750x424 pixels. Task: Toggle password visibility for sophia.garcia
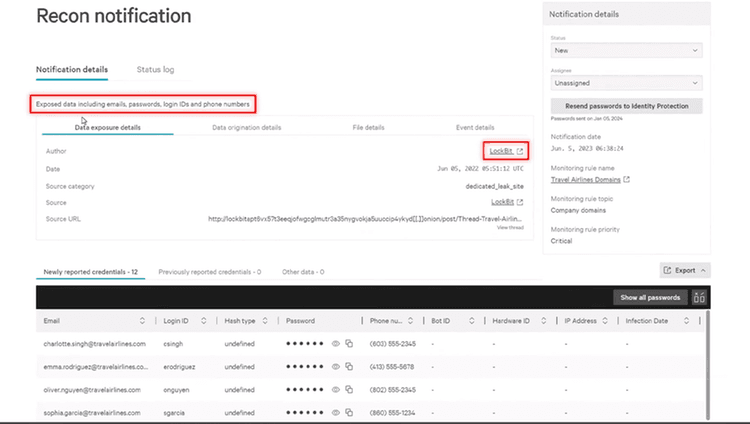click(336, 411)
